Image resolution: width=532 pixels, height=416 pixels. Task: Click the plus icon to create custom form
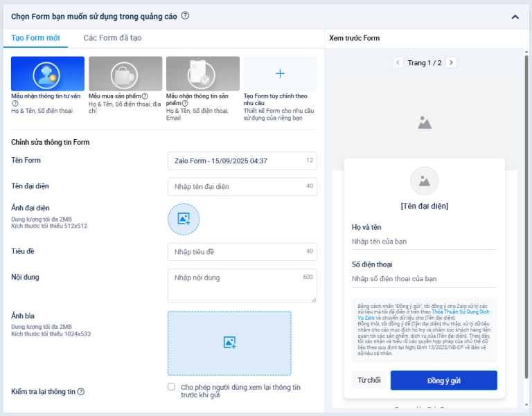click(280, 73)
